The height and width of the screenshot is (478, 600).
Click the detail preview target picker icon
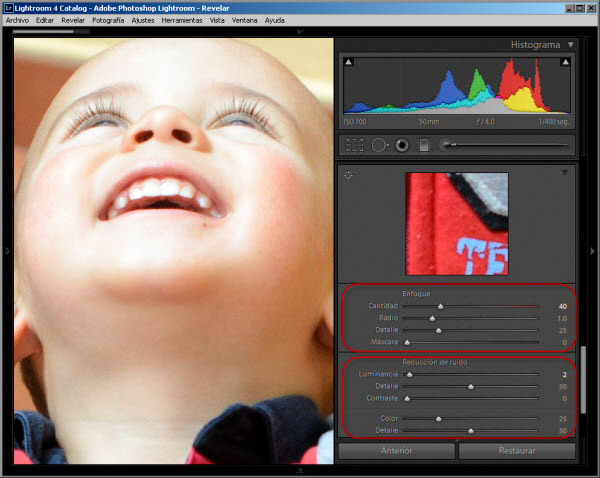pos(348,175)
